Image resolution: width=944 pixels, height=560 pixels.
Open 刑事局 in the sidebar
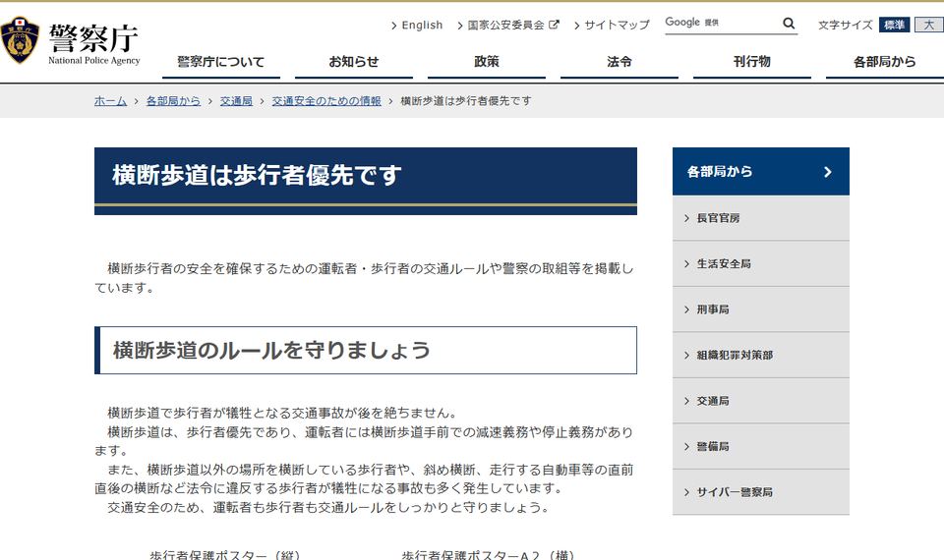[761, 309]
